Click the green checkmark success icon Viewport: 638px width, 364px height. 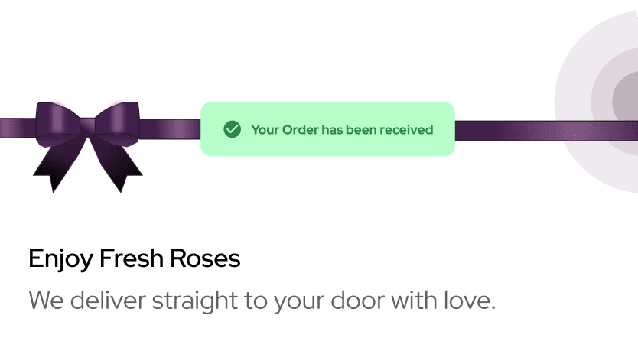pyautogui.click(x=233, y=129)
